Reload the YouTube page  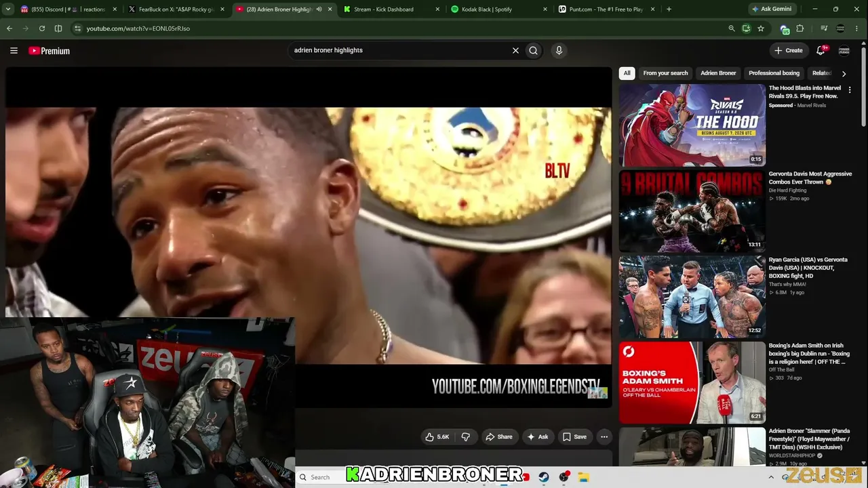42,28
